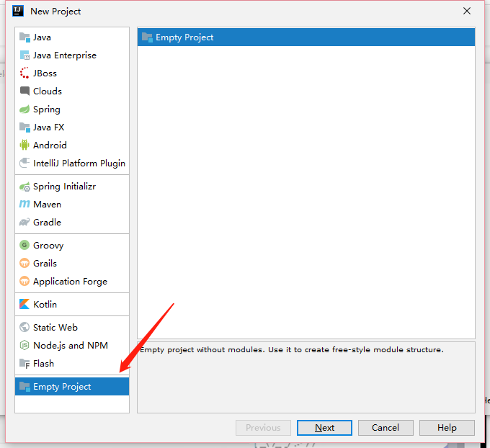Select the Static Web globe icon
Screen dimensions: 490x448
24,327
